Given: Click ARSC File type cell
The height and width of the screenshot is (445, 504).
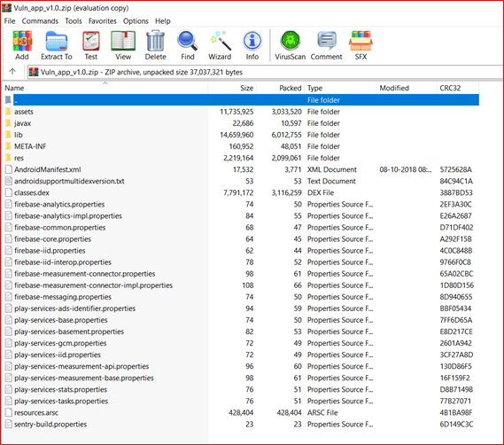Looking at the screenshot, I should 322,412.
